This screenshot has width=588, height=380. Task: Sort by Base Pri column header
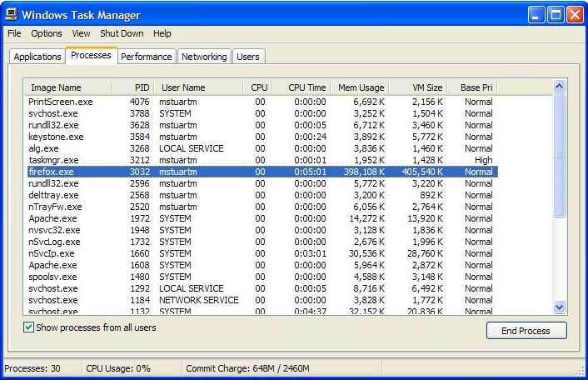pos(472,87)
